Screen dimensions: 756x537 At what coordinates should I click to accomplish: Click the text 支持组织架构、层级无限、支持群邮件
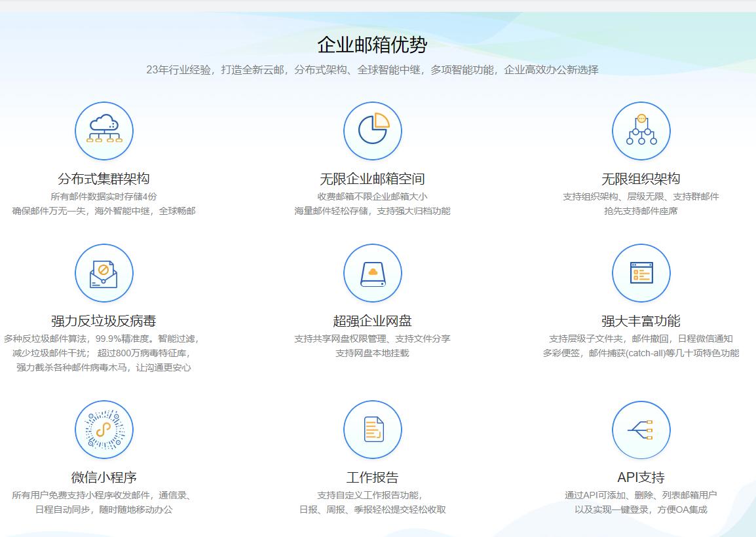641,196
